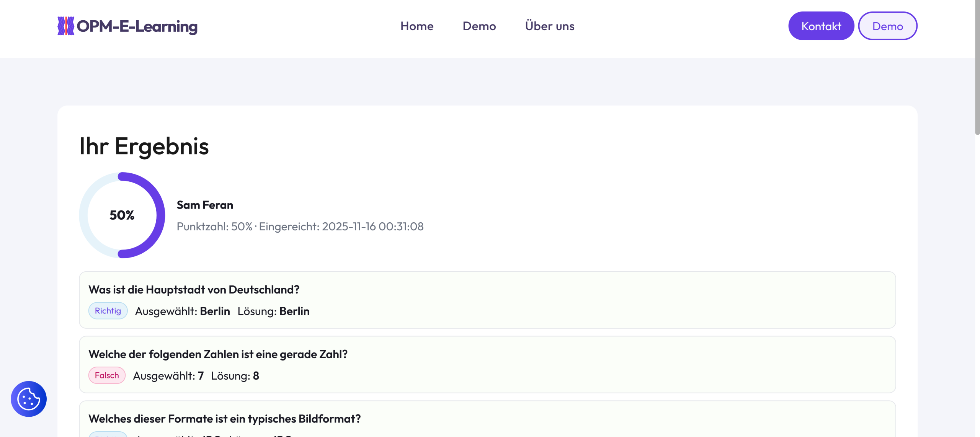Click the Falsch badge
The image size is (980, 437).
107,375
